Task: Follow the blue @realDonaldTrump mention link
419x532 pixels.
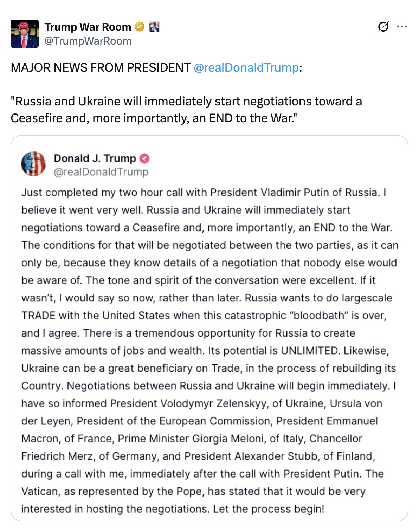Action: pyautogui.click(x=246, y=67)
